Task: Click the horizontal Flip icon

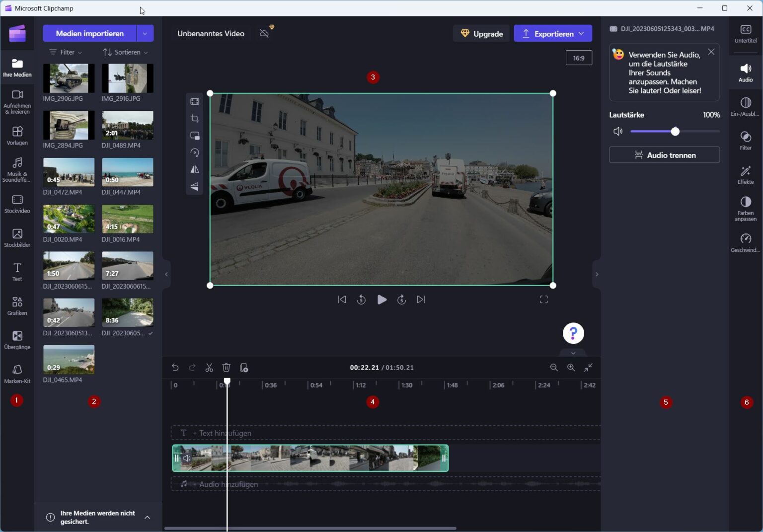Action: [x=194, y=169]
